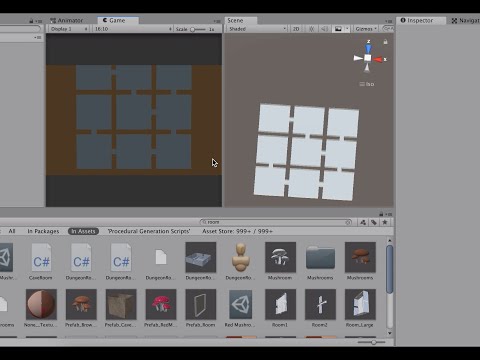
Task: Toggle scene lighting button
Action: point(312,29)
